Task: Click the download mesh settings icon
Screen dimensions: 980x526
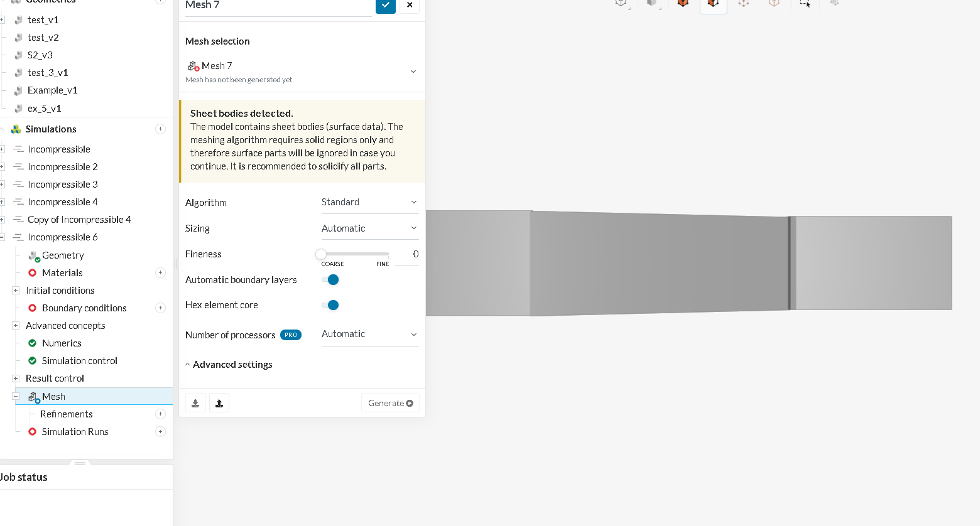Action: click(195, 403)
